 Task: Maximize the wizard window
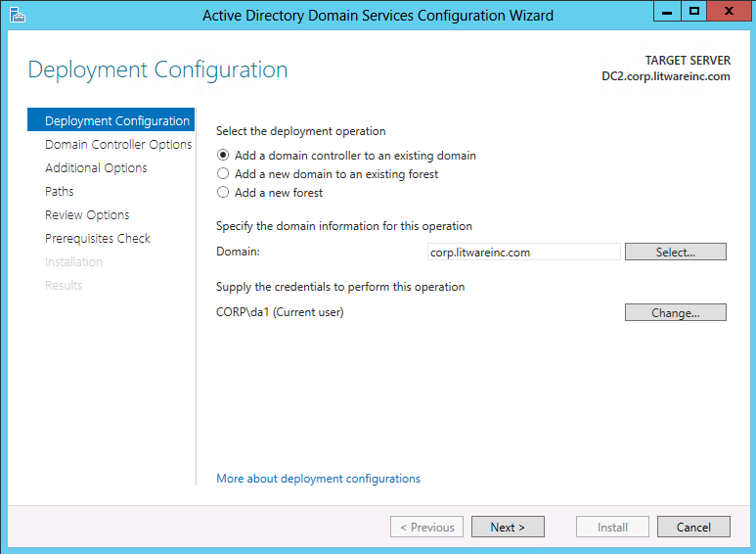[x=693, y=12]
